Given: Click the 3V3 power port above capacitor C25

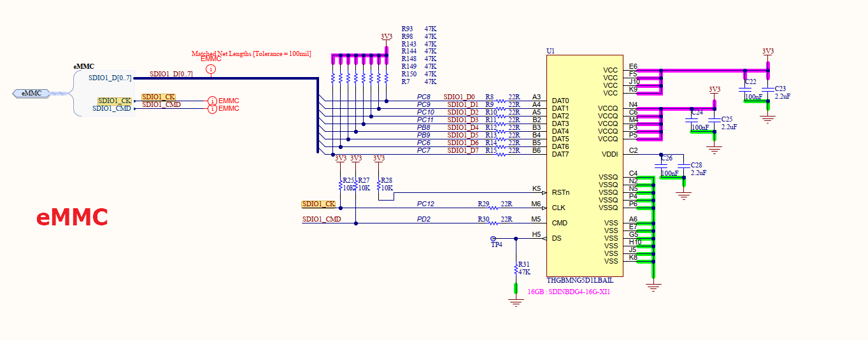Looking at the screenshot, I should (x=715, y=91).
